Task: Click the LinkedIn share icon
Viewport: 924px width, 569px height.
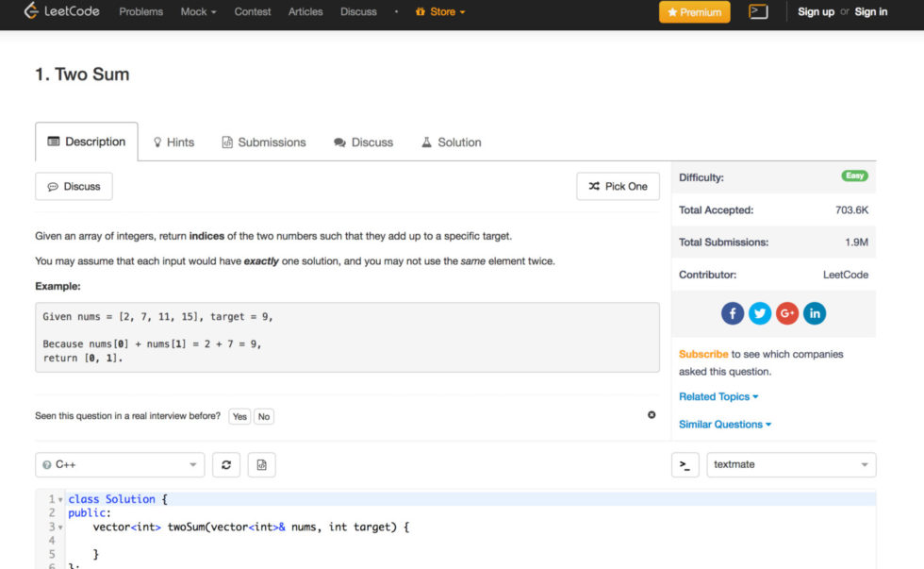Action: (x=815, y=313)
